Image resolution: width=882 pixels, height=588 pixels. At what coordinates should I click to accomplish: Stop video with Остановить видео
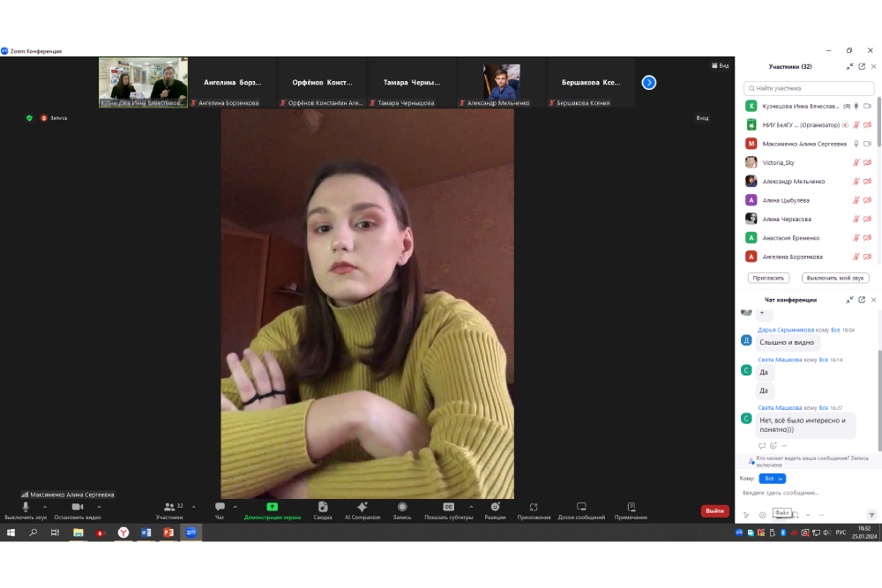pos(77,508)
